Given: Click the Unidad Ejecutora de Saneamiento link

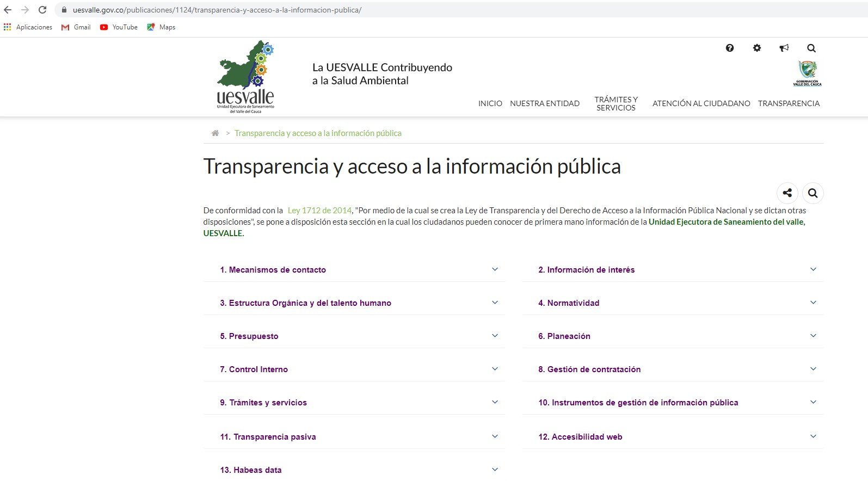Looking at the screenshot, I should (x=504, y=227).
